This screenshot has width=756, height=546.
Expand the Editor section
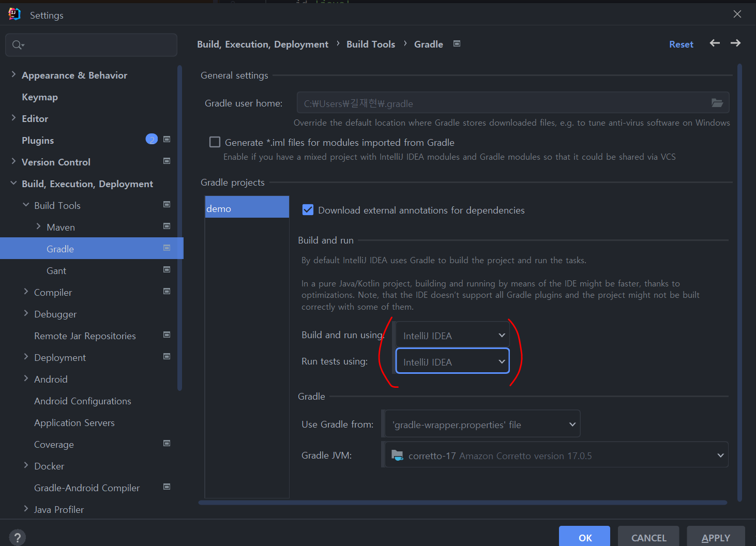point(13,118)
